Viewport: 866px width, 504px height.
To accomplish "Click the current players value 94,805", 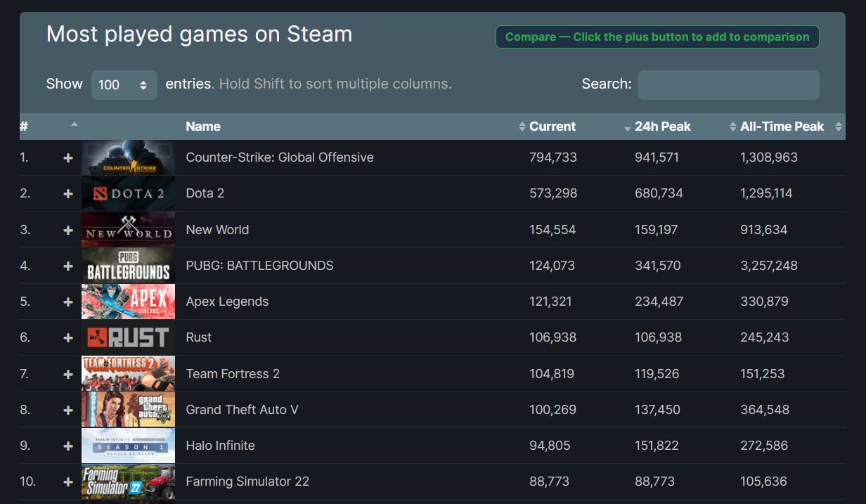I will (x=550, y=446).
